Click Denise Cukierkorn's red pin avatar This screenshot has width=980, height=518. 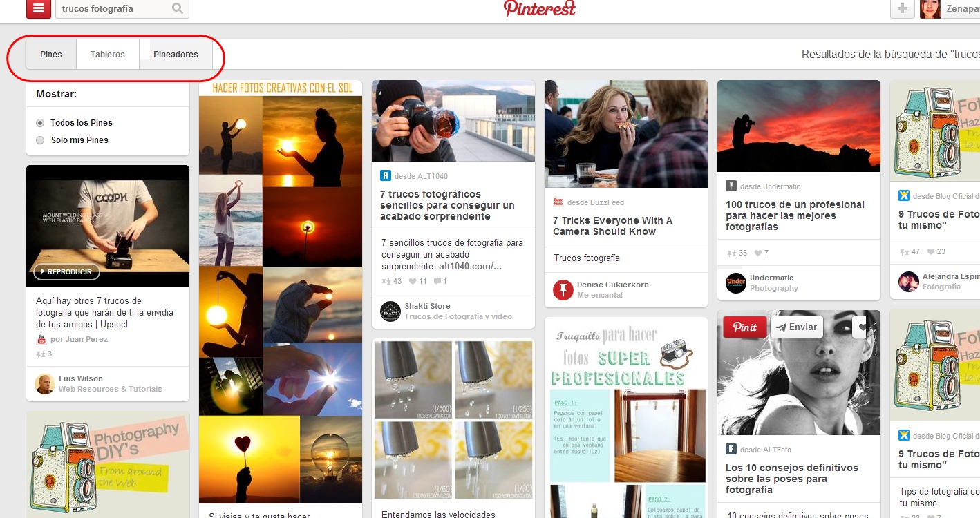tap(563, 290)
